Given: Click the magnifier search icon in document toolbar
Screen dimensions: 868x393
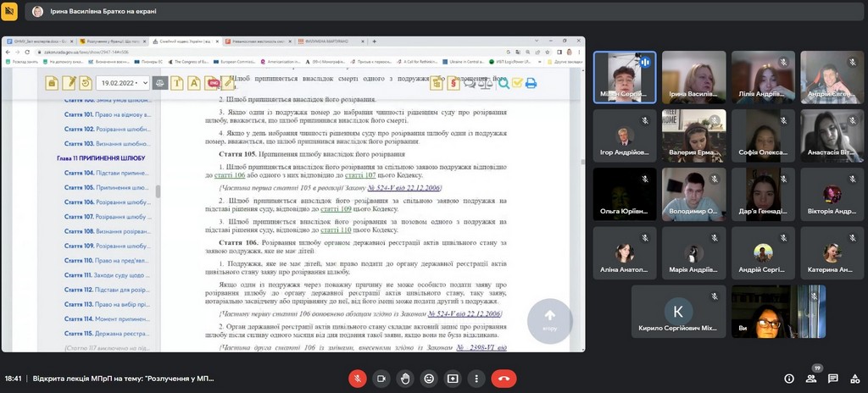Looking at the screenshot, I should [x=504, y=83].
